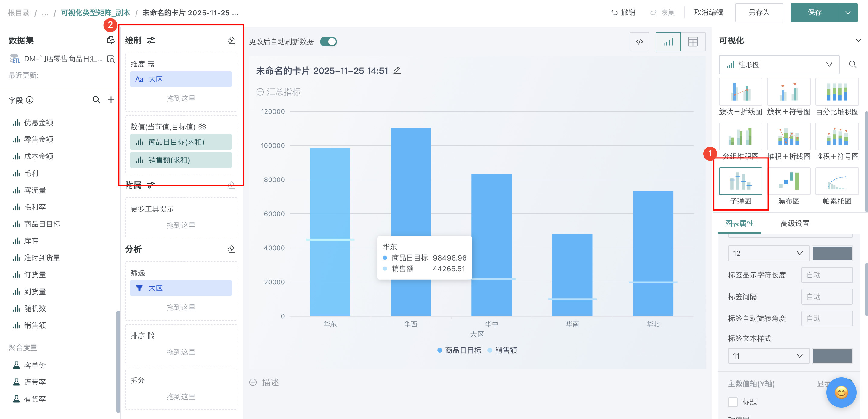Click the code view icon button
Screen dimensions: 868x419
point(639,42)
